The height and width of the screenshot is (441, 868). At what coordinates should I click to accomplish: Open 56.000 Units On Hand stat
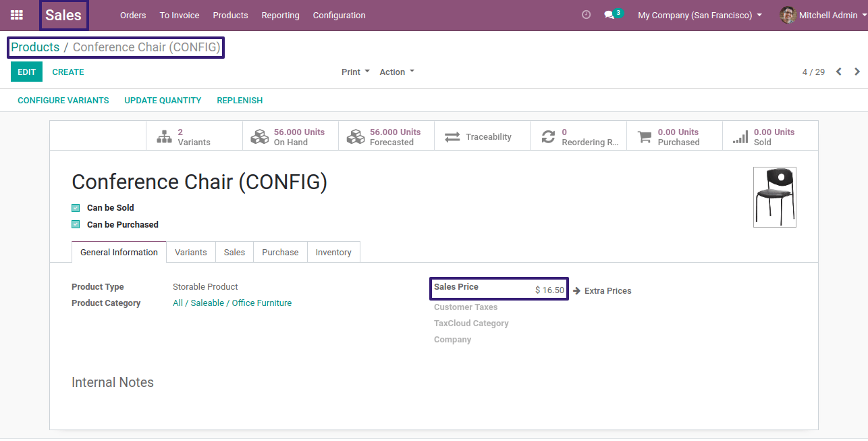290,136
